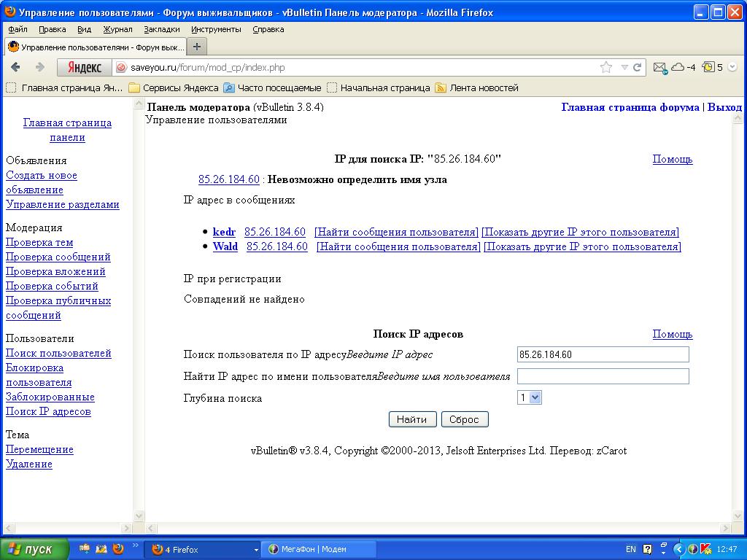Click Блокировка пользователя in sidebar
747x560 pixels.
pos(39,375)
